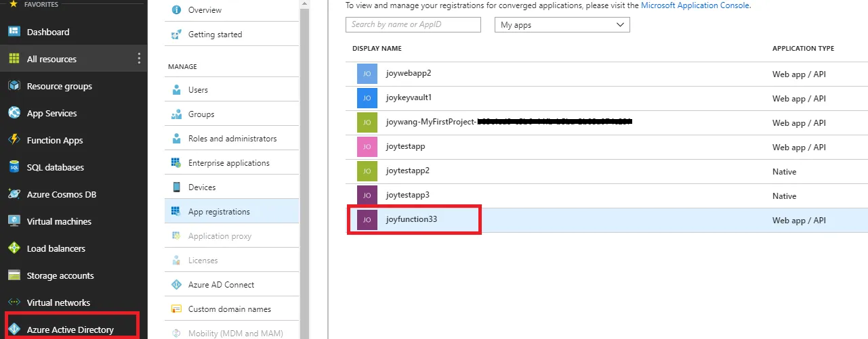Select Application proxy menu entry

tap(232, 236)
